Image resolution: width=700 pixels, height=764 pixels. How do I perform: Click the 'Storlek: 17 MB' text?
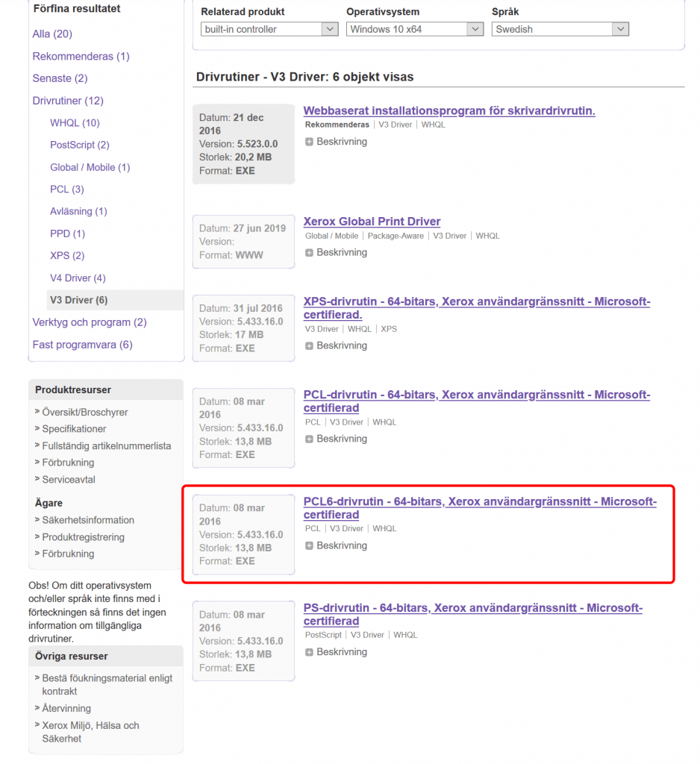point(231,335)
